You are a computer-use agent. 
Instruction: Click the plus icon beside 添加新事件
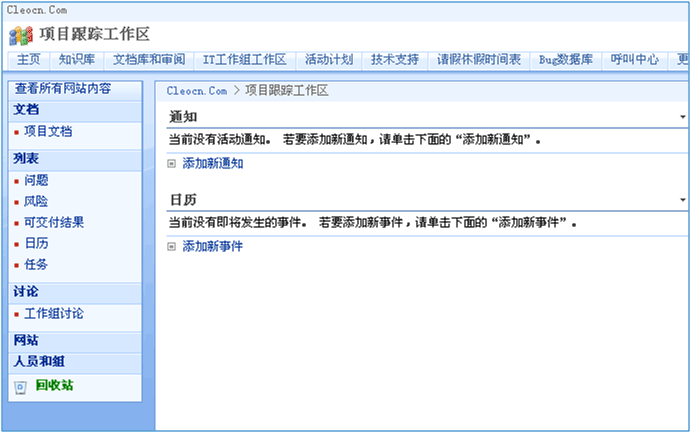(x=172, y=246)
